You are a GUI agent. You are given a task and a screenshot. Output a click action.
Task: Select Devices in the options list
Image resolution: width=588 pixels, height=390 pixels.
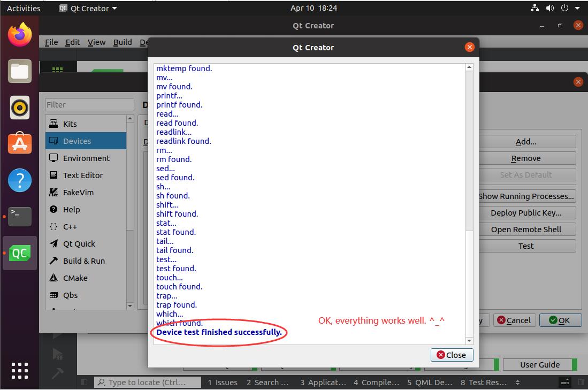pyautogui.click(x=86, y=141)
